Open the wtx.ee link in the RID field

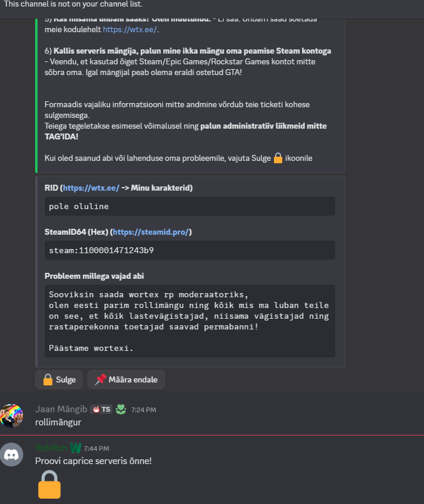(x=91, y=188)
